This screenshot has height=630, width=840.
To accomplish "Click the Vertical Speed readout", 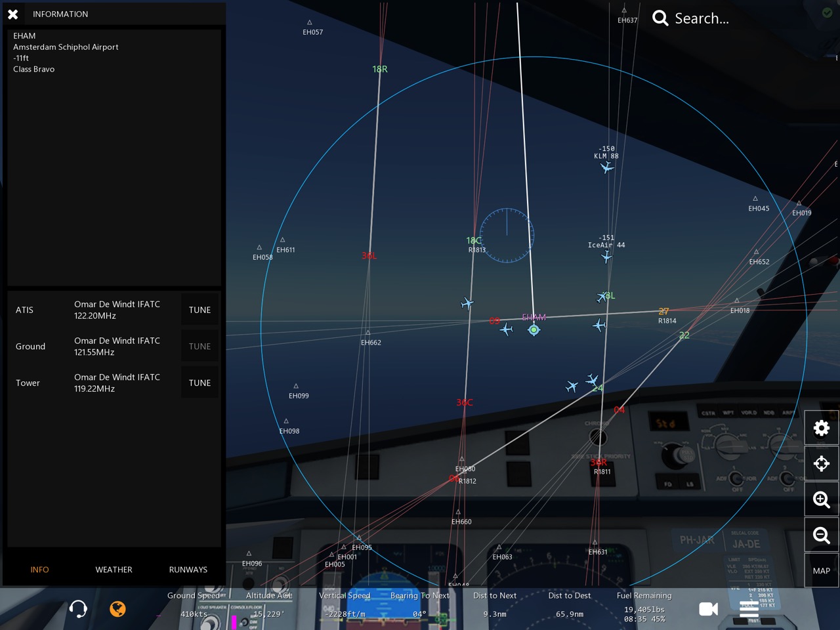I will [x=345, y=604].
